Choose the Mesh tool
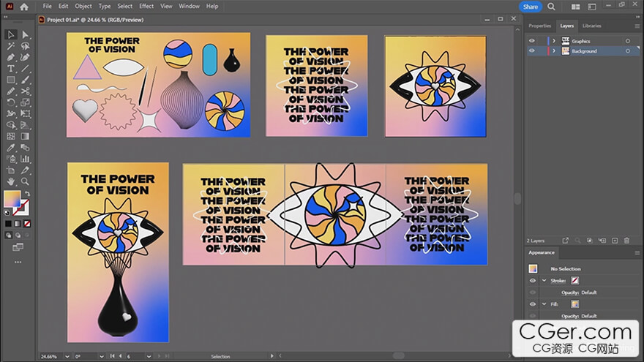 [x=11, y=136]
